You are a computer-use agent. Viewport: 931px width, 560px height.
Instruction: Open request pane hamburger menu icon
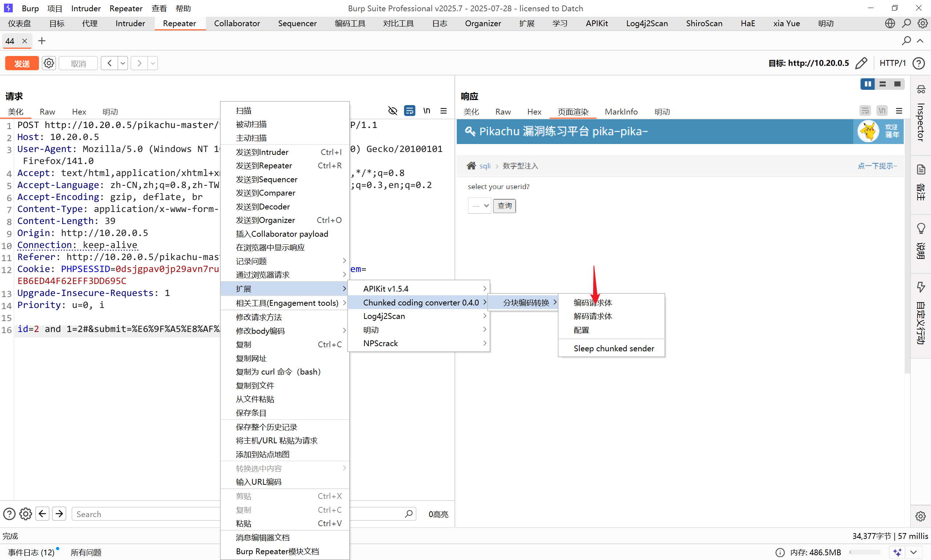(443, 111)
